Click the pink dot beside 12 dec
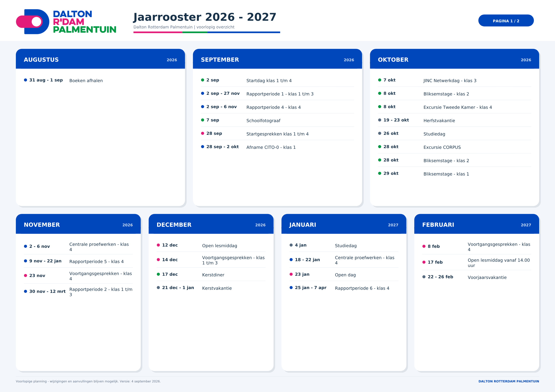The image size is (555, 392). pos(158,245)
